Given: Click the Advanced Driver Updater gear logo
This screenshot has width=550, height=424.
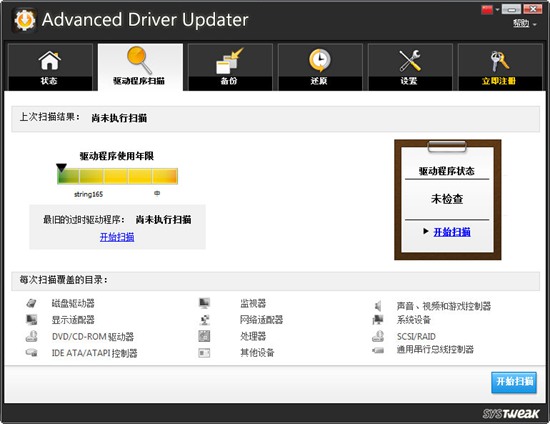Looking at the screenshot, I should 24,20.
